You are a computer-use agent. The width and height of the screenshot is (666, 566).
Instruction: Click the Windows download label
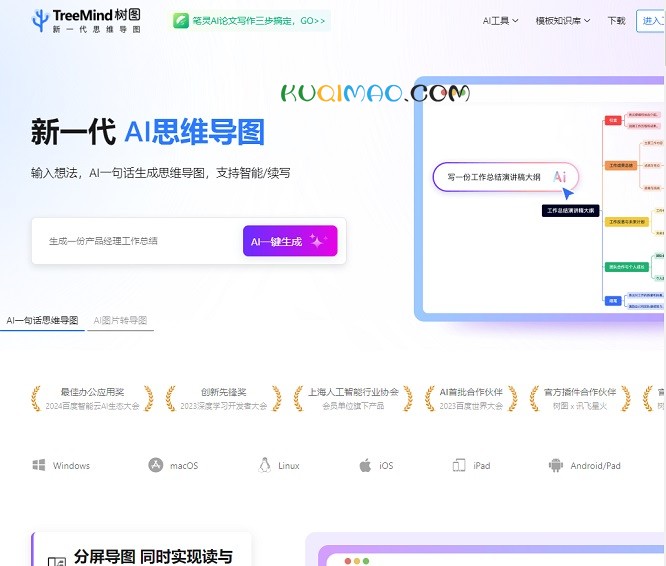click(71, 466)
